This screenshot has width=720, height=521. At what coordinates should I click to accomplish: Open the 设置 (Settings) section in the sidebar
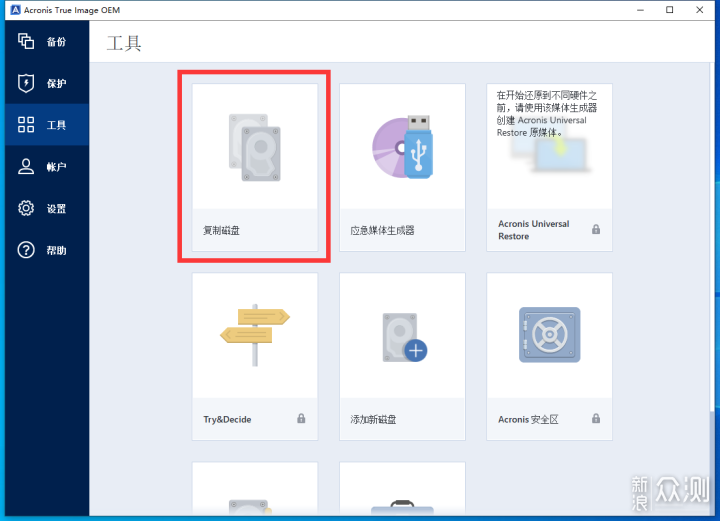coord(47,208)
